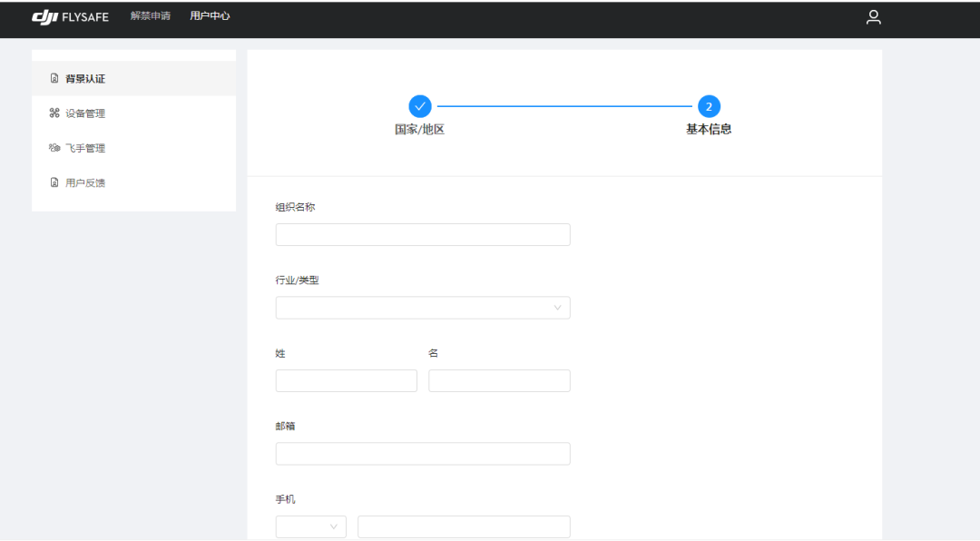Click the DJI FlySafe logo
980x541 pixels.
70,17
